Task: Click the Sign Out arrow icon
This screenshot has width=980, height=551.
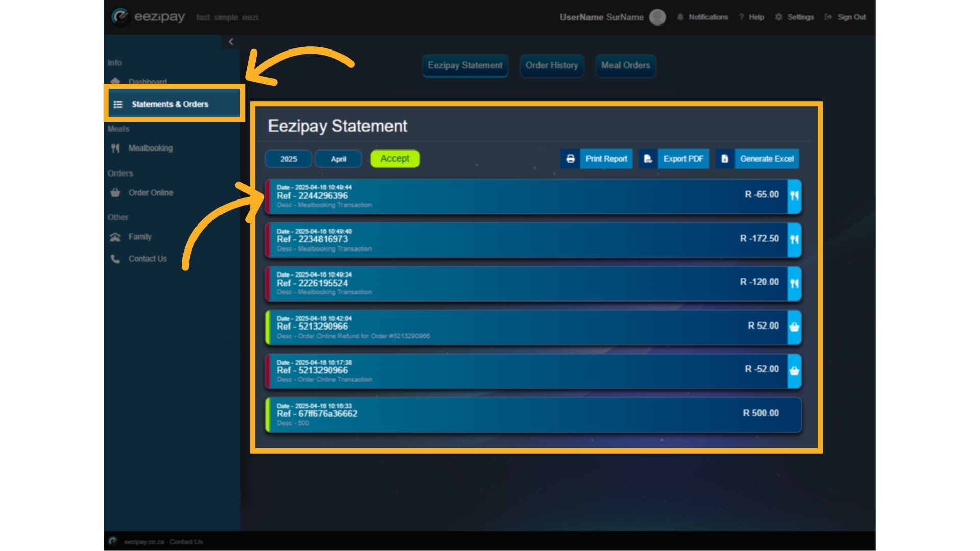Action: point(828,17)
